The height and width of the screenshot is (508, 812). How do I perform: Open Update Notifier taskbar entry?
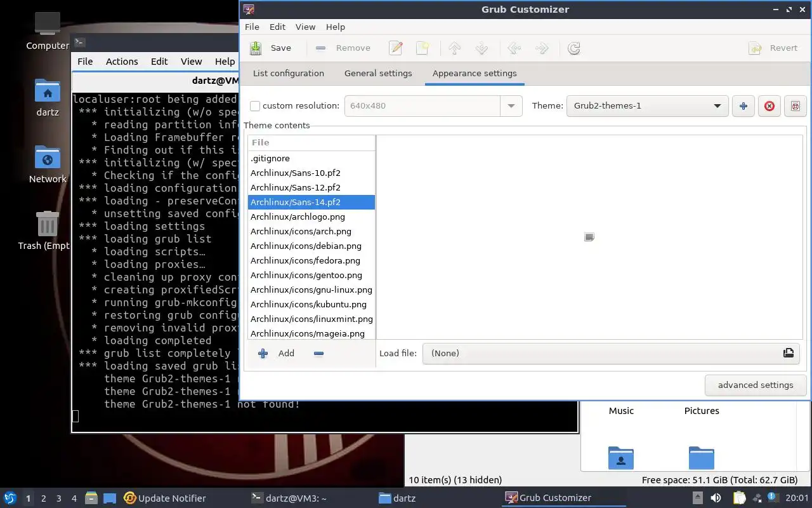pyautogui.click(x=165, y=498)
